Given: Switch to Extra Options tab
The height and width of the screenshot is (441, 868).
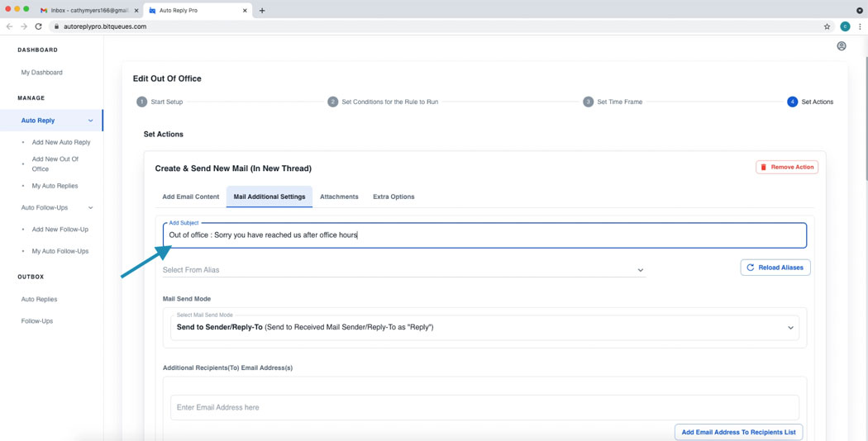Looking at the screenshot, I should (x=393, y=197).
